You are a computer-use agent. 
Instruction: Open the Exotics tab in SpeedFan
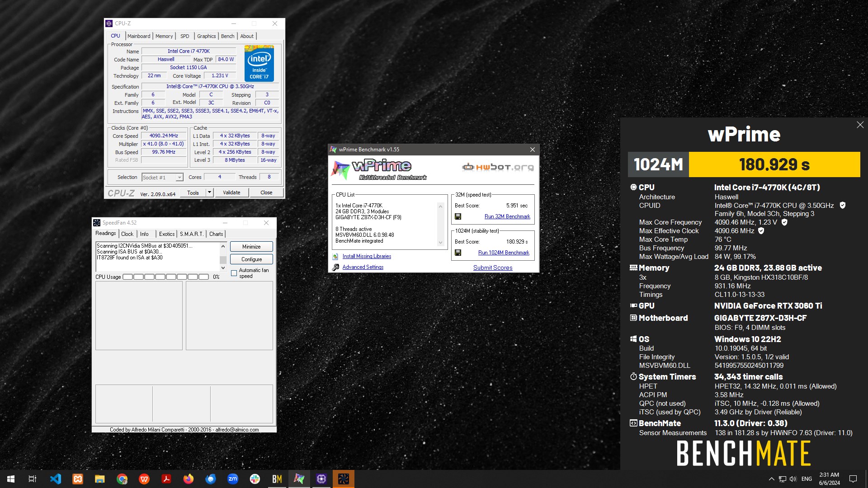[167, 234]
